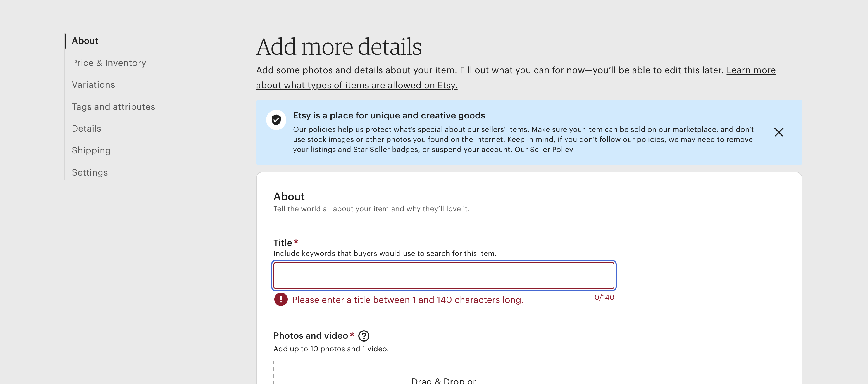Select About in the sidebar

coord(85,41)
